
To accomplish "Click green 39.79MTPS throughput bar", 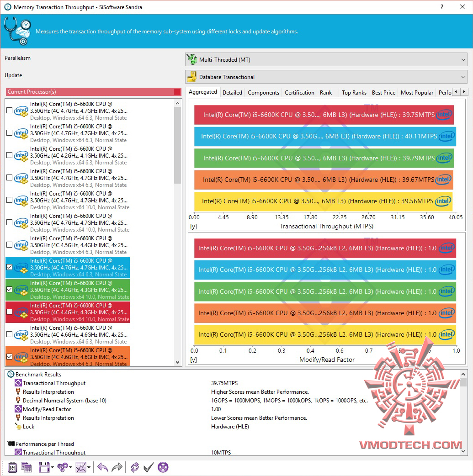I will click(x=324, y=158).
